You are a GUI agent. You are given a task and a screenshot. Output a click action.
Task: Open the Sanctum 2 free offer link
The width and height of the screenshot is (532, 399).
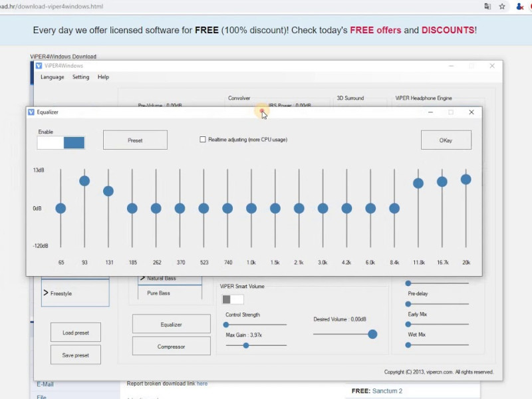tap(387, 391)
